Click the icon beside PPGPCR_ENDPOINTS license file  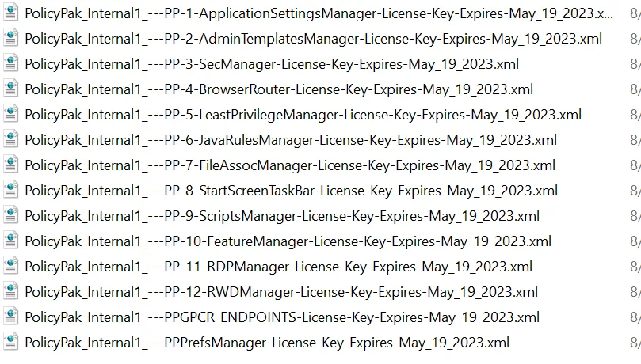[10, 317]
